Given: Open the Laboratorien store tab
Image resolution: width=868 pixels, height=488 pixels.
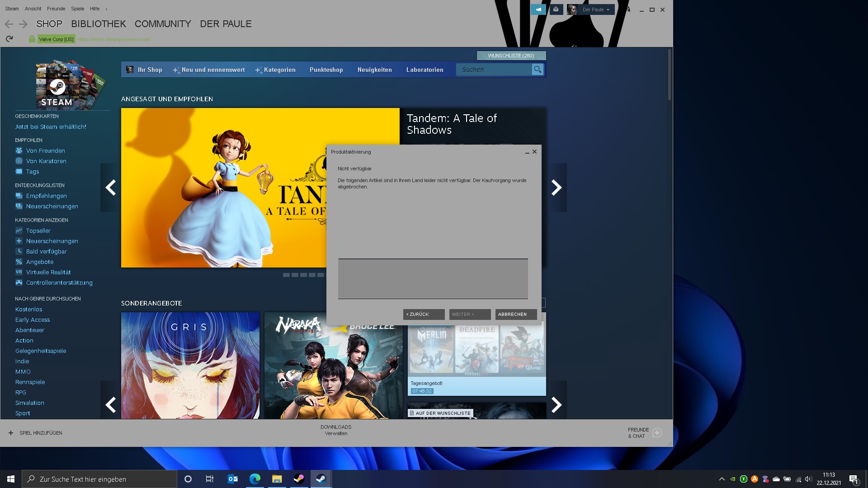Looking at the screenshot, I should pos(425,70).
